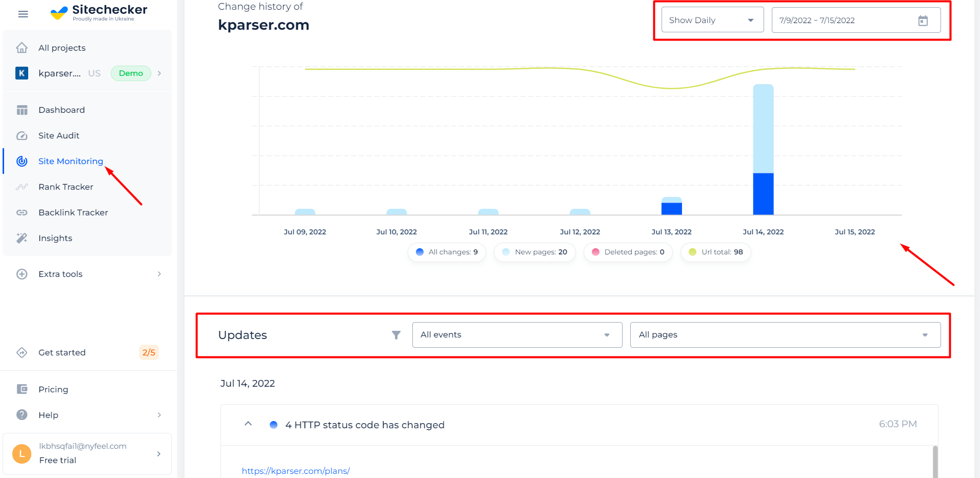Toggle All changes legend series
The image size is (980, 478).
[x=447, y=252]
